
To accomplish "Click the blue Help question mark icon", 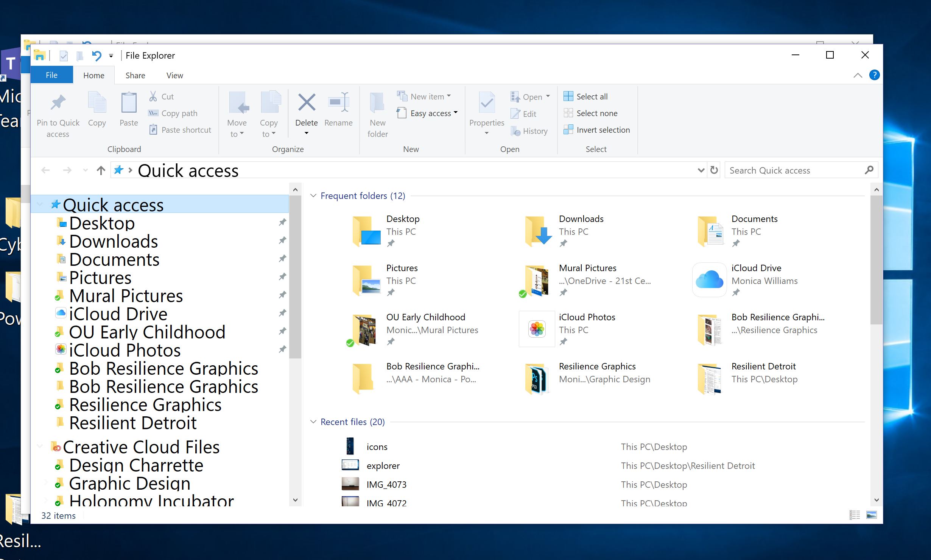I will 874,75.
